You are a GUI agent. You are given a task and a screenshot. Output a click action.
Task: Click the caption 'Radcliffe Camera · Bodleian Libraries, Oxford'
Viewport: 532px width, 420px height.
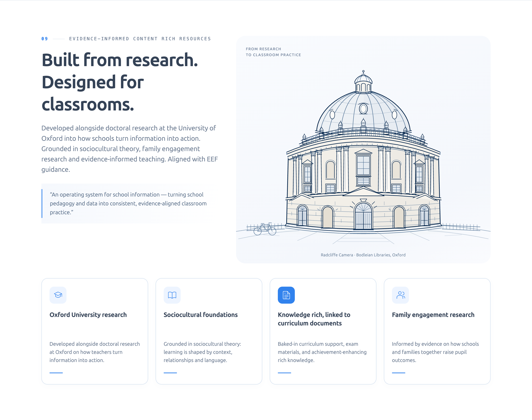tap(363, 255)
